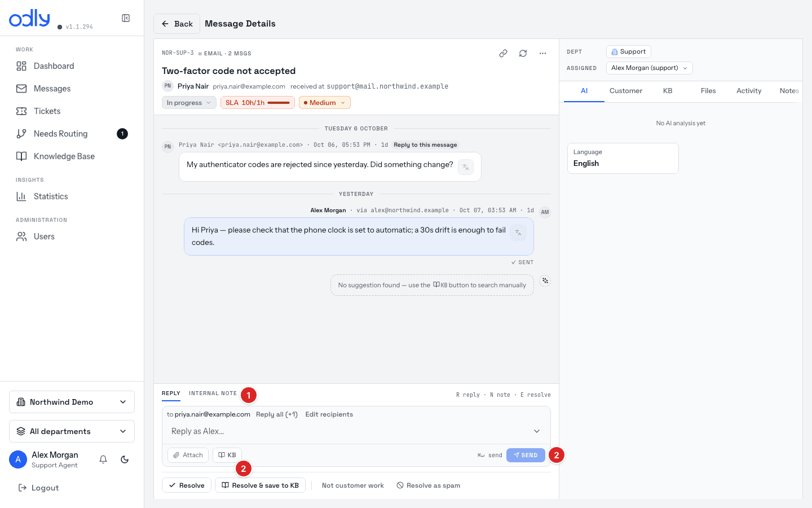
Task: Toggle dark mode moon icon
Action: (x=125, y=459)
